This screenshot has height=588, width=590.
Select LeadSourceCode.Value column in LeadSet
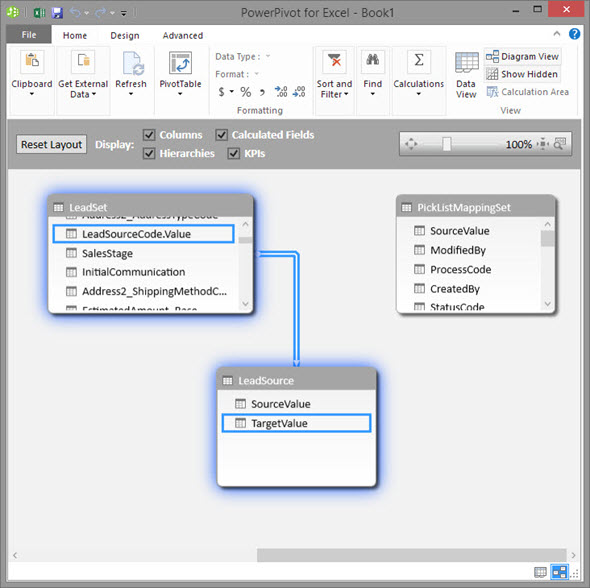point(144,234)
